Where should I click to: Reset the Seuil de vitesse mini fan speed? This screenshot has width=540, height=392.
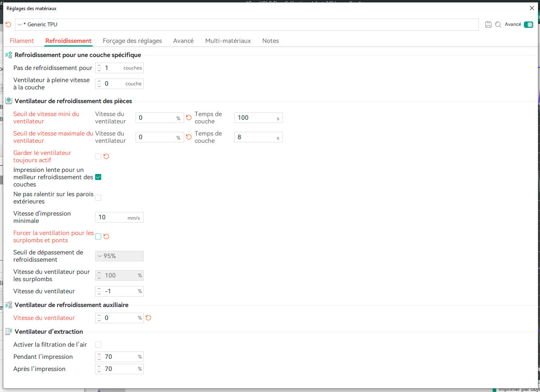tap(189, 118)
